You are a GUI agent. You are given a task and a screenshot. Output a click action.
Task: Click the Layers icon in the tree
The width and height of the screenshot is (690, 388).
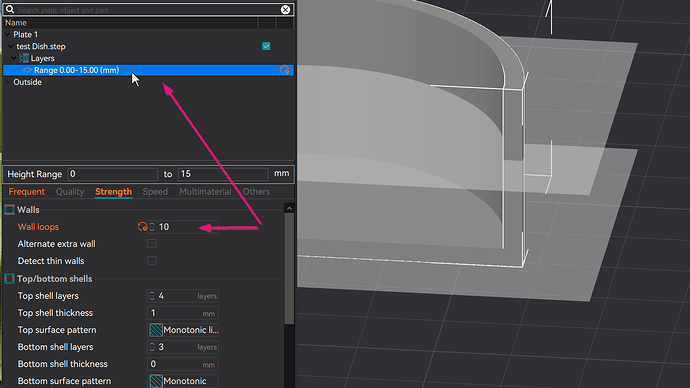[24, 58]
